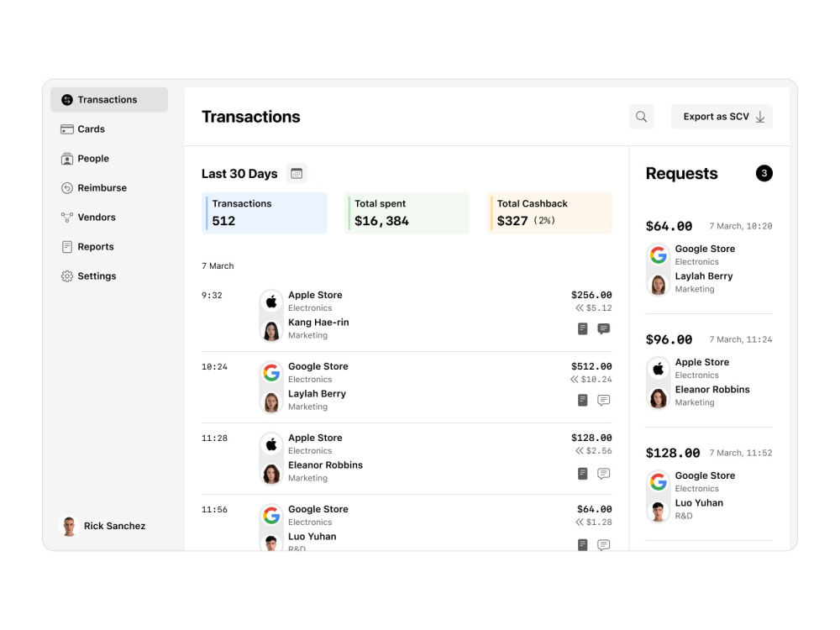840x630 pixels.
Task: Click Apple logo in 11:28 transaction
Action: tap(271, 444)
